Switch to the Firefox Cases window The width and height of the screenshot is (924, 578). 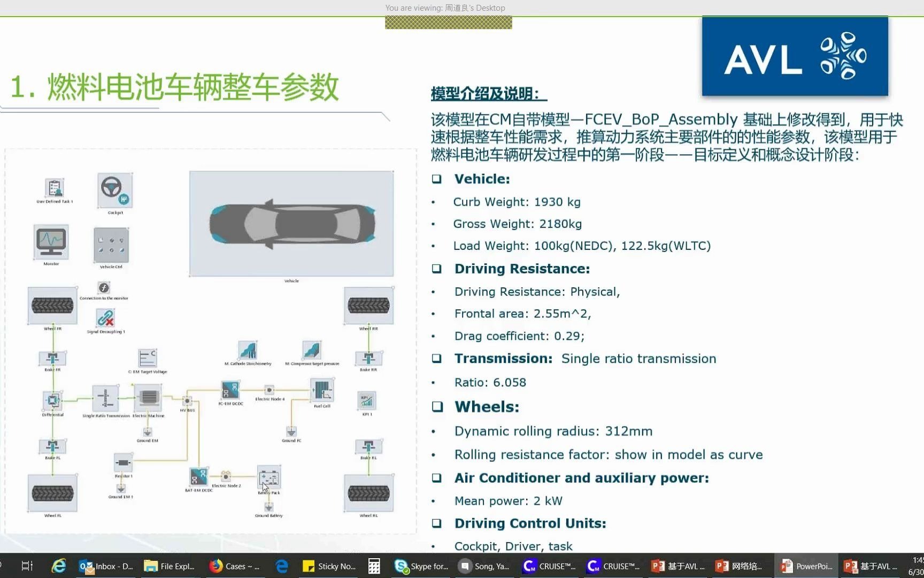click(234, 566)
